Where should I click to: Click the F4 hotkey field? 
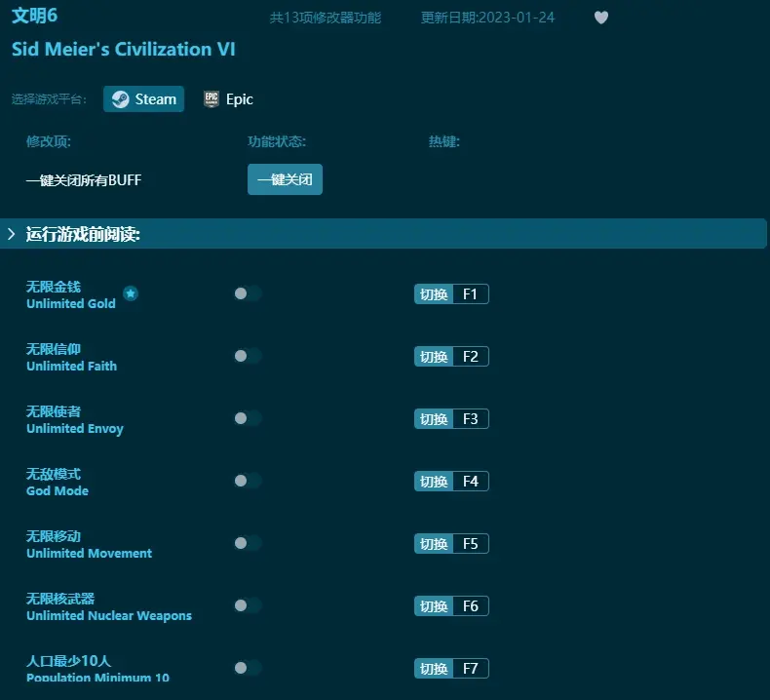point(471,482)
